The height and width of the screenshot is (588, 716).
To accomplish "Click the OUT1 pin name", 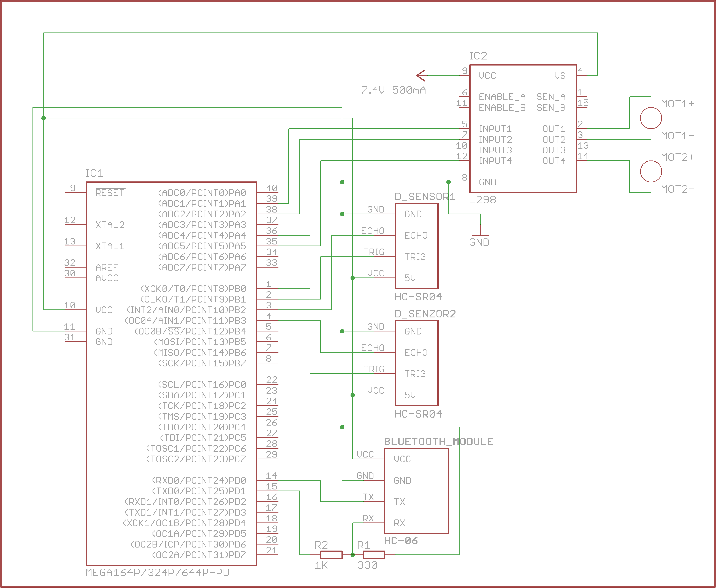I will click(x=554, y=129).
